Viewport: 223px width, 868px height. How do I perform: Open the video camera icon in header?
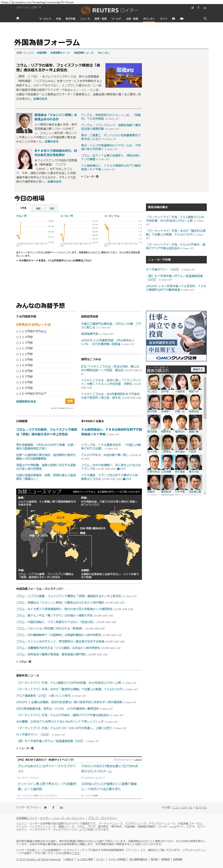pyautogui.click(x=181, y=19)
